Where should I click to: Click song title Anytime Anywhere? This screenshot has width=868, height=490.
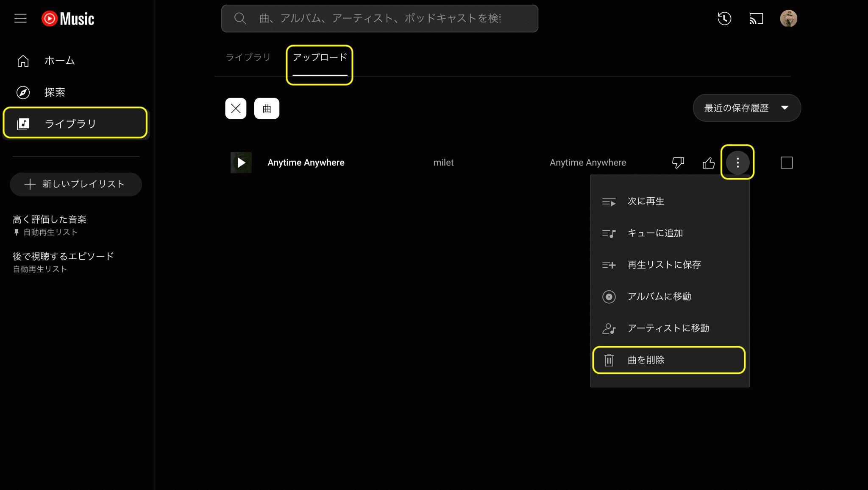pos(306,162)
